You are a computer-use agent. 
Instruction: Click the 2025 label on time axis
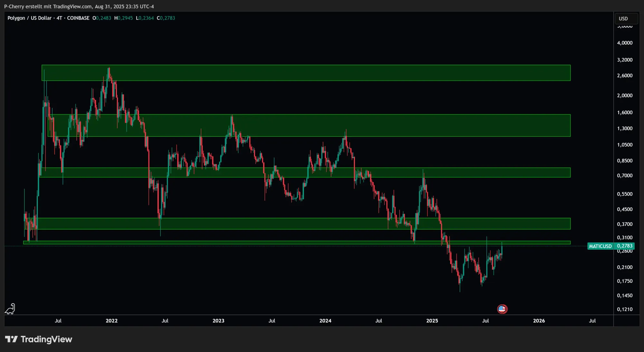(x=432, y=321)
